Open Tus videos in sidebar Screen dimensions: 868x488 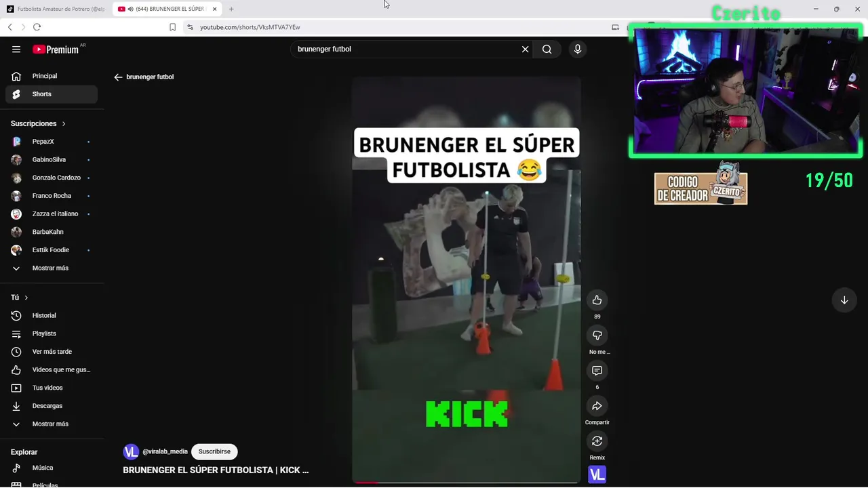point(52,388)
